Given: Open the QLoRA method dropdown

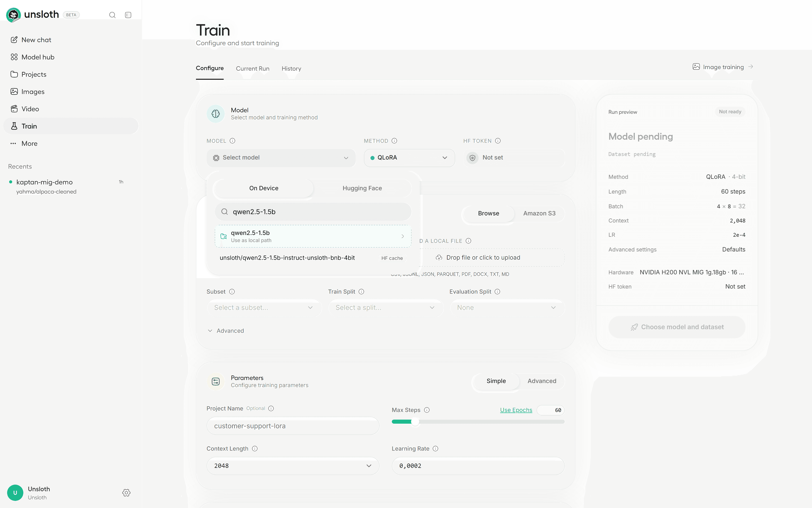Looking at the screenshot, I should [409, 158].
